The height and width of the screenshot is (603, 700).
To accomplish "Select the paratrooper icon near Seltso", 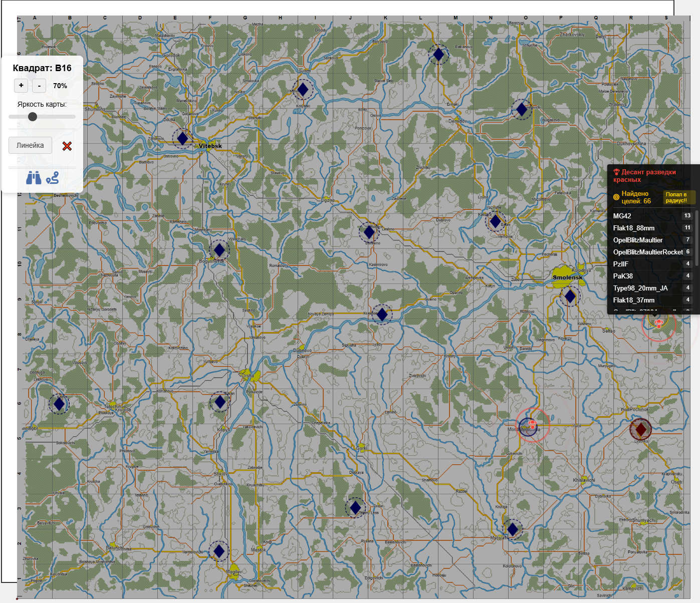I will coord(659,324).
